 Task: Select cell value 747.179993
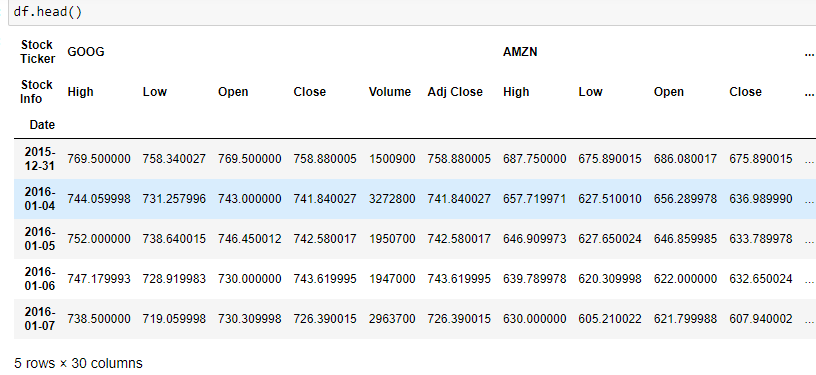point(99,279)
